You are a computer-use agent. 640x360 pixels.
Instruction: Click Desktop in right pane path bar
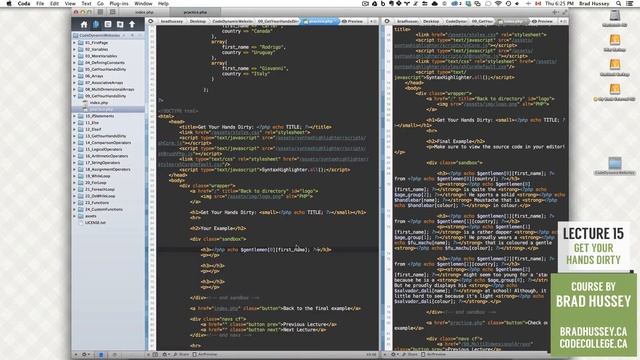[431, 21]
